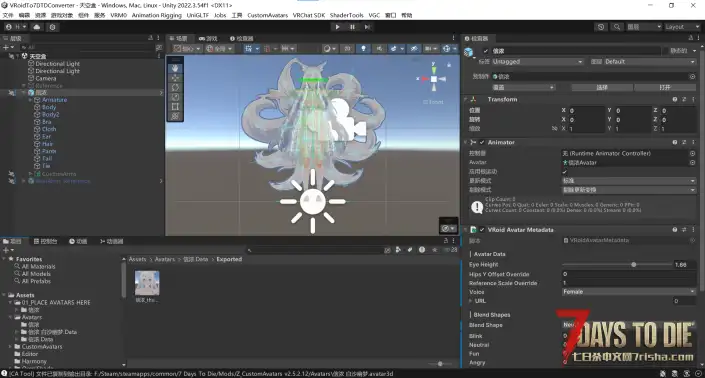Open the settings gear in top toolbar
Screen dimensions: 705x378
coord(53,27)
